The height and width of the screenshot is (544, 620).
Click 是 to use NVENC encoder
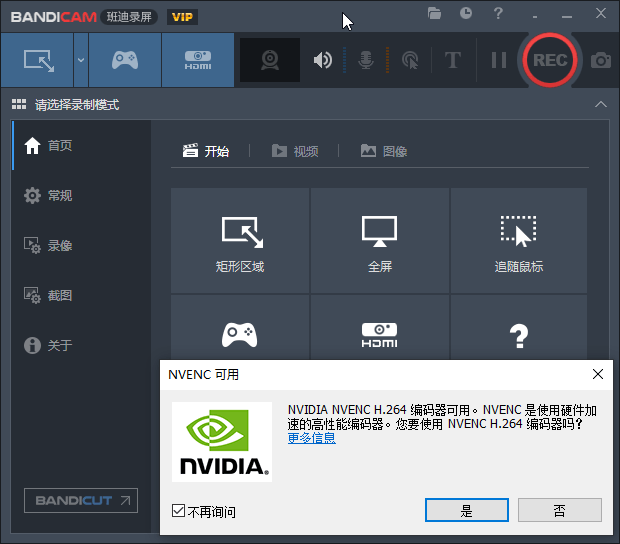click(x=467, y=510)
